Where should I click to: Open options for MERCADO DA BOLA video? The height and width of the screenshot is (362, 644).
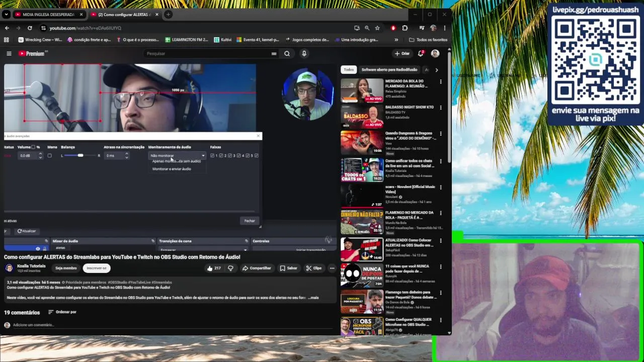(441, 81)
